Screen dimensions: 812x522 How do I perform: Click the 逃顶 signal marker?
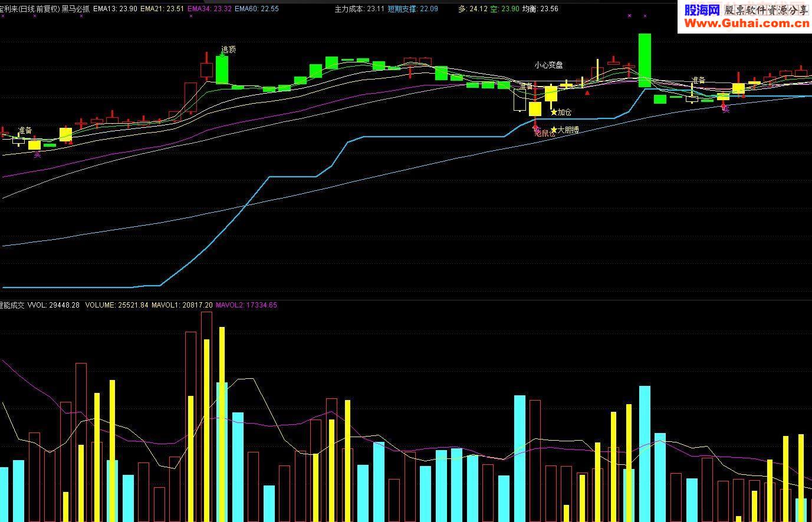pyautogui.click(x=228, y=49)
